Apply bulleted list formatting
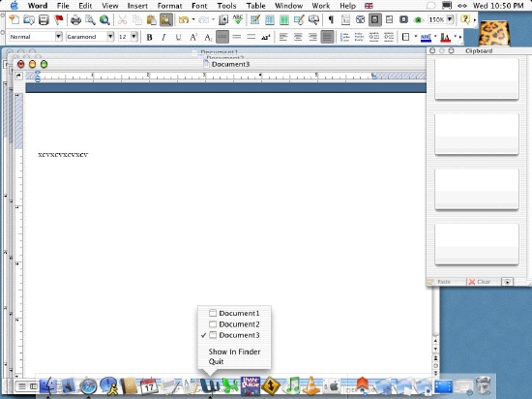Screen dimensions: 532x399 pyautogui.click(x=359, y=37)
